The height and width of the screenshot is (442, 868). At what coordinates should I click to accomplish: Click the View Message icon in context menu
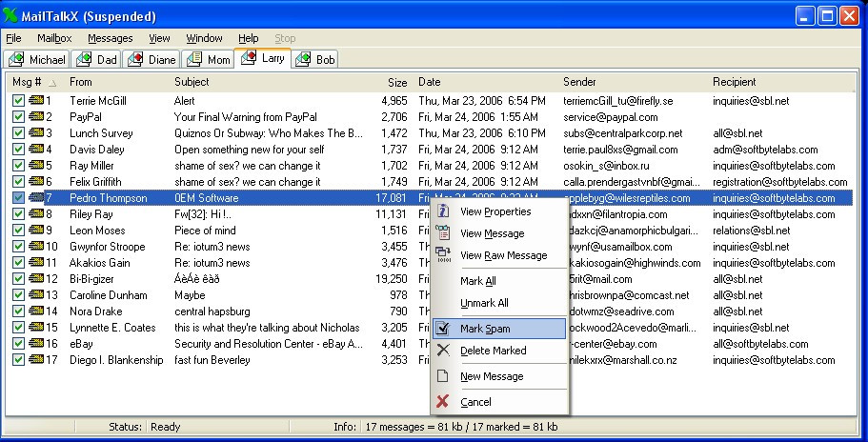coord(442,232)
